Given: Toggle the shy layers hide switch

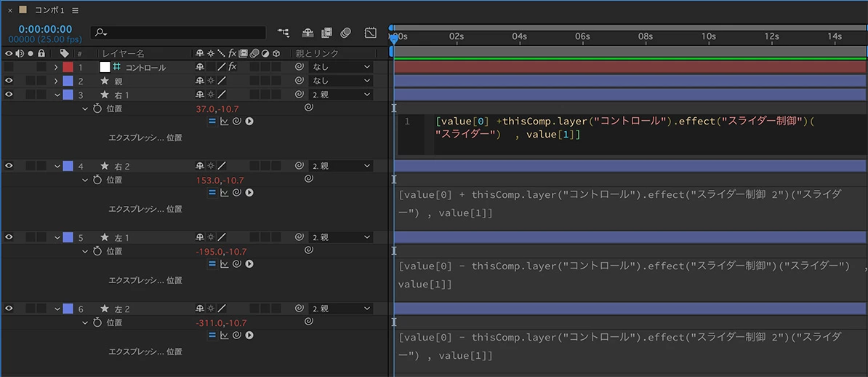Looking at the screenshot, I should click(x=308, y=33).
